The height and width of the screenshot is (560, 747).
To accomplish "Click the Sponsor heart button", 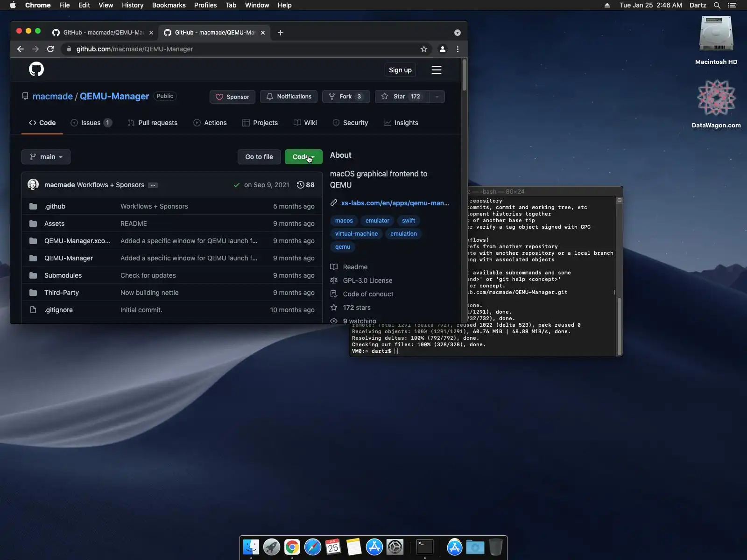I will (x=233, y=97).
